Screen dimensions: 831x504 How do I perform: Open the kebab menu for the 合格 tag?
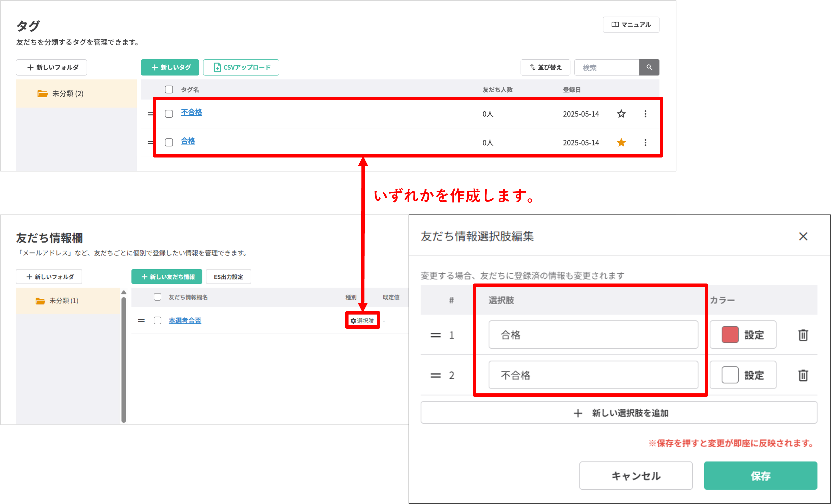645,142
